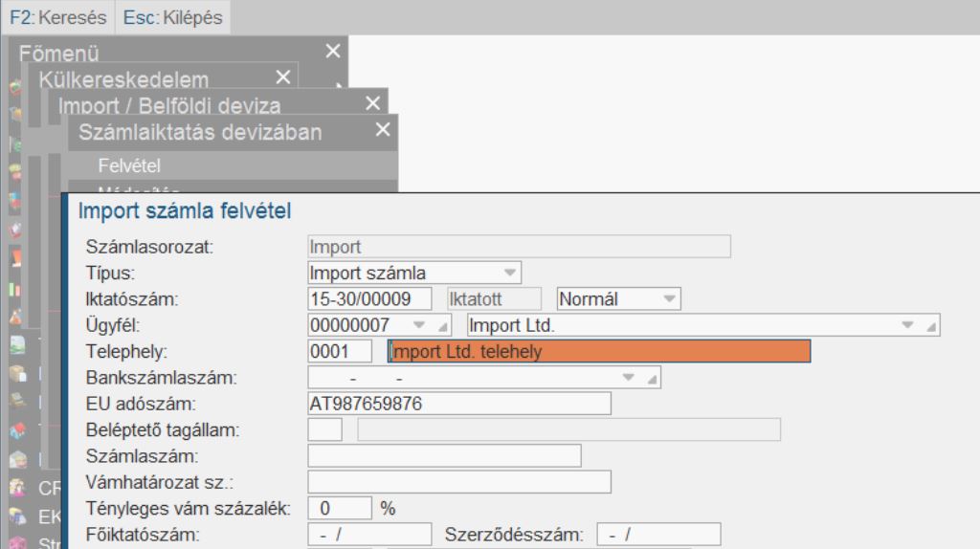Click the EU adószám field AT987659876
Viewport: 980px width, 549px height.
459,404
